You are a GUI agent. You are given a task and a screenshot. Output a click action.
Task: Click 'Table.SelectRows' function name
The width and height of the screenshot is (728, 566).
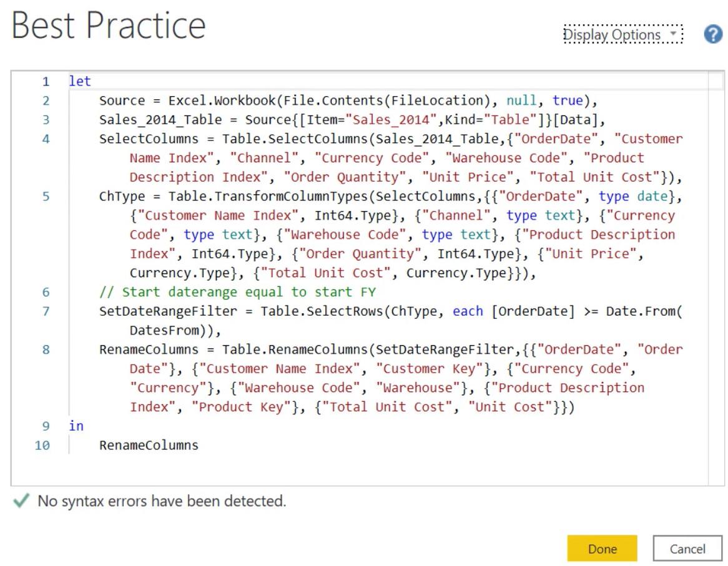pyautogui.click(x=322, y=311)
